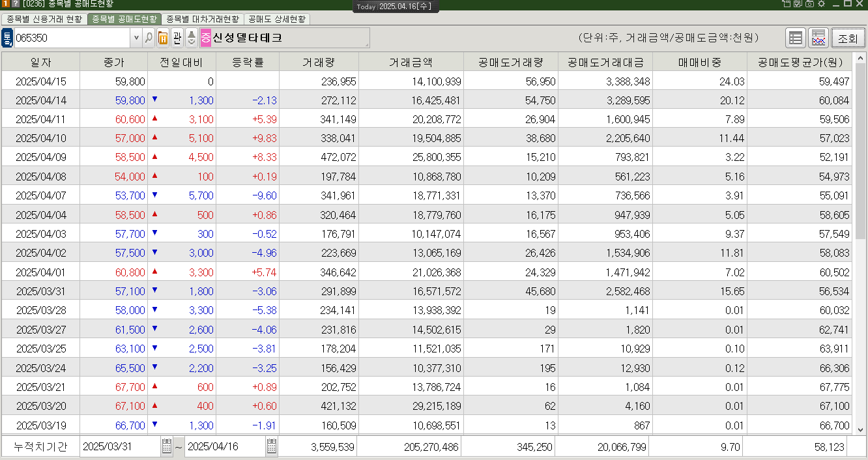Image resolution: width=868 pixels, height=460 pixels.
Task: Click cumulative volume total 3,559,539
Action: 319,447
